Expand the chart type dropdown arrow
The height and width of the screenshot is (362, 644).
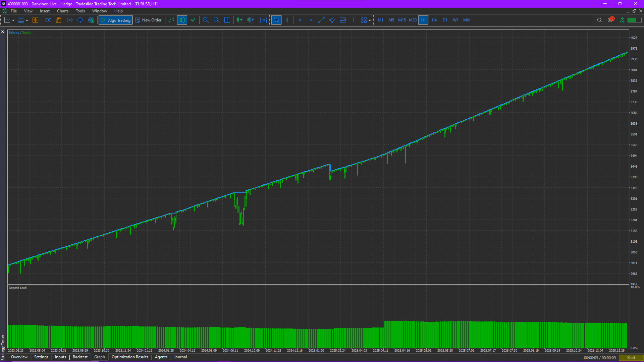click(x=13, y=20)
